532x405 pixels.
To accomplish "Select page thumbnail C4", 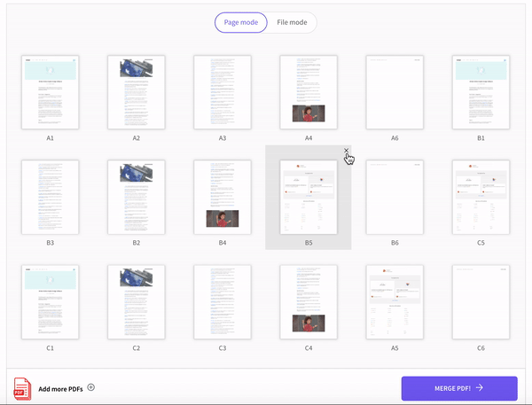I will [x=309, y=302].
